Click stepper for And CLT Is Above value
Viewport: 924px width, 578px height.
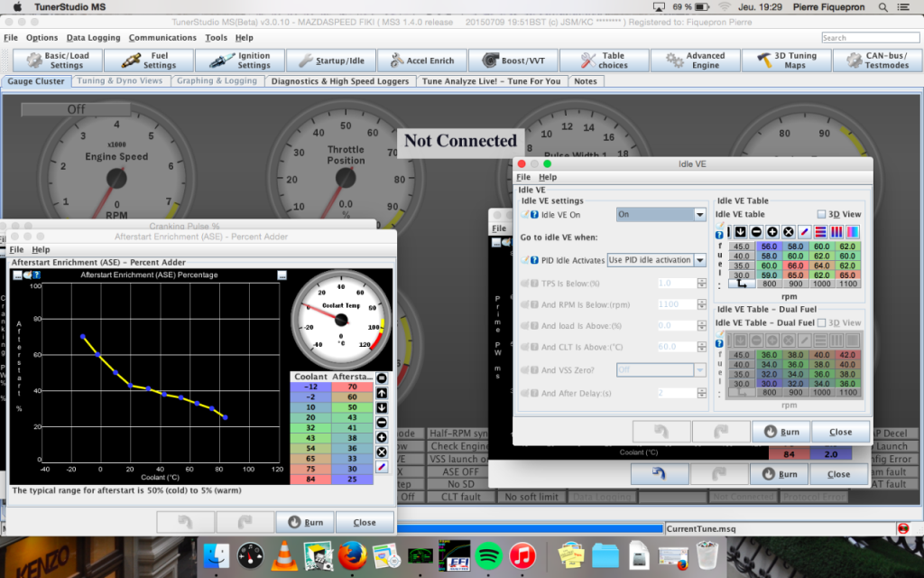(x=701, y=347)
